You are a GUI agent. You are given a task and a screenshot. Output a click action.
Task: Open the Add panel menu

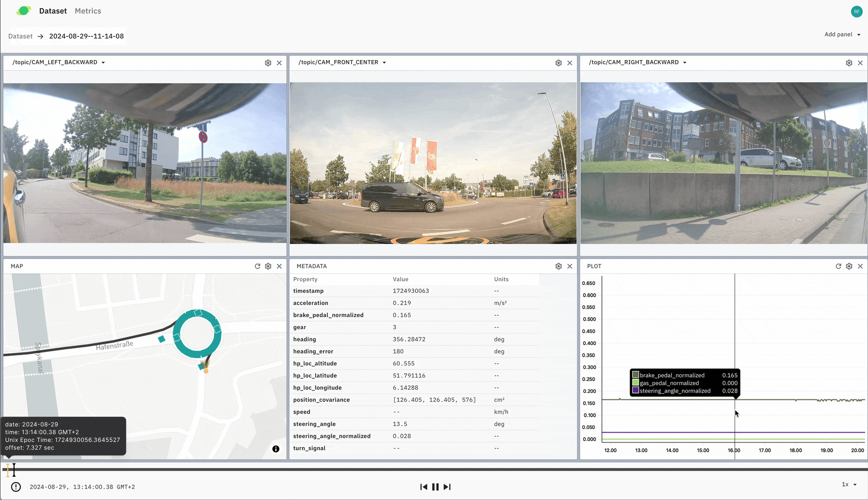842,34
